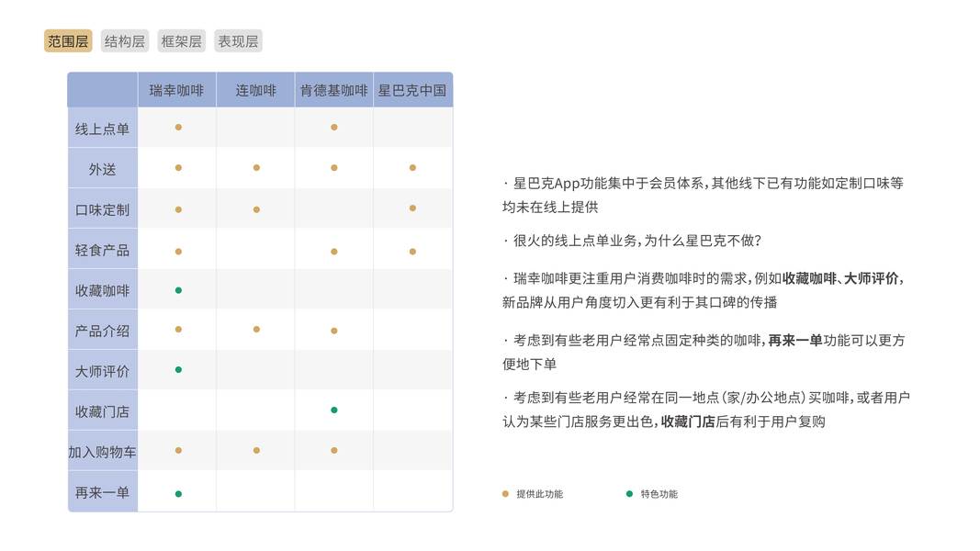Select the 肯德基咖啡 column header
This screenshot has height=551, width=980.
333,90
